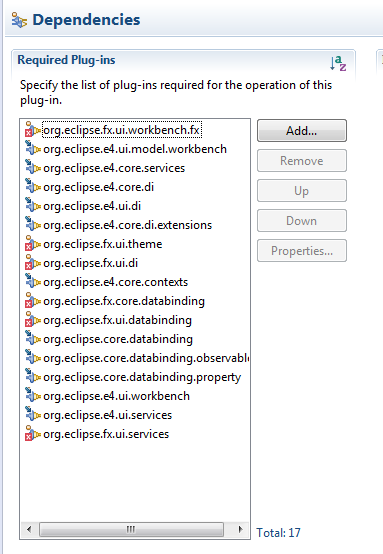Click the error icon beside org.eclipse.fx.ui.di
Image resolution: width=383 pixels, height=554 pixels.
(33, 263)
